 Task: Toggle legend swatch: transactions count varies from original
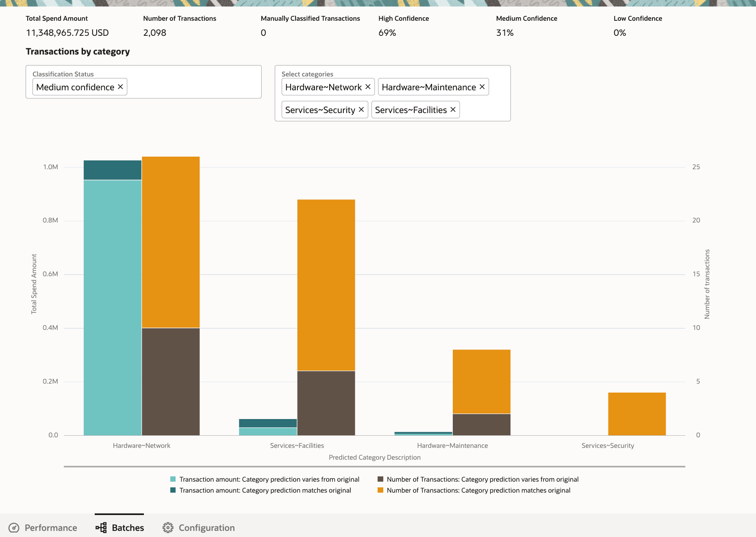click(x=380, y=479)
